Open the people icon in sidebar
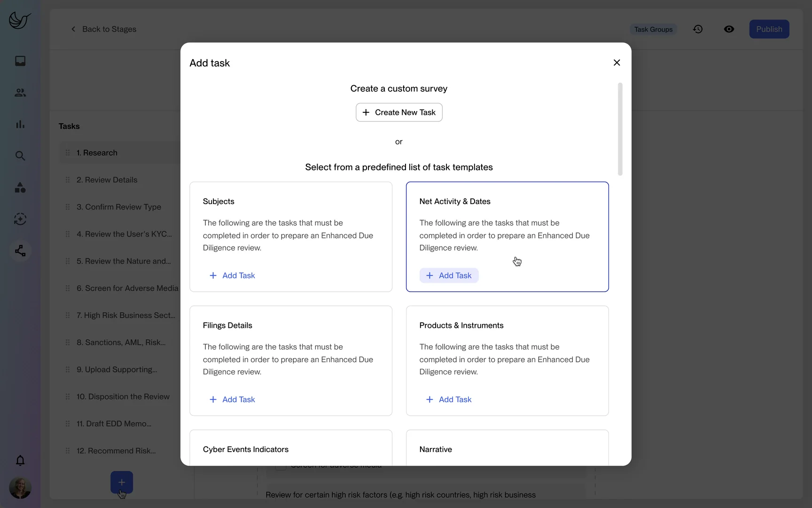812x508 pixels. click(x=20, y=93)
